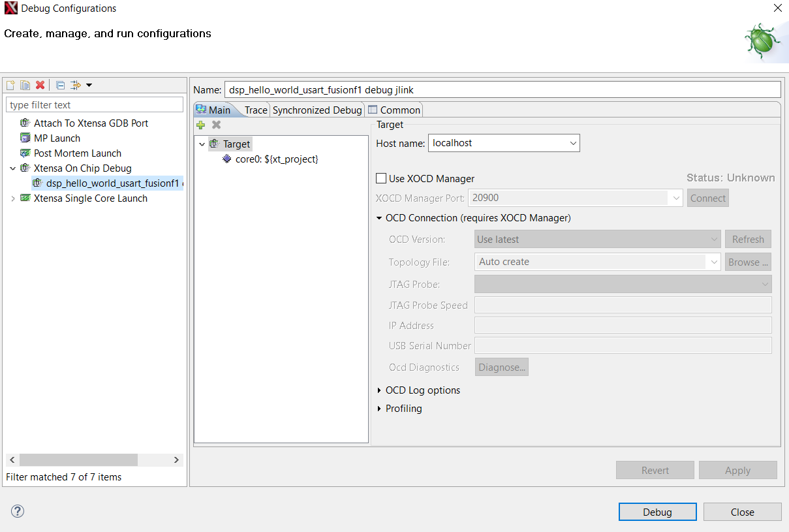The image size is (789, 532).
Task: Click the New launch configuration icon
Action: click(x=10, y=85)
